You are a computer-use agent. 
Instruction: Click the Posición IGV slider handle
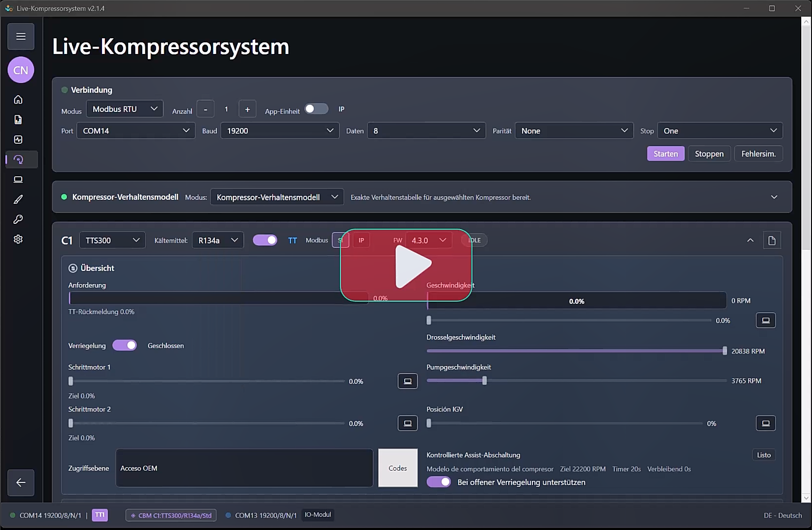point(429,424)
